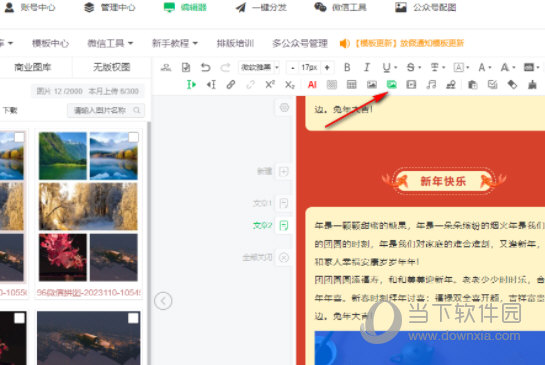545x365 pixels.
Task: Collapse side panel with left-arrow circle
Action: coord(163,301)
